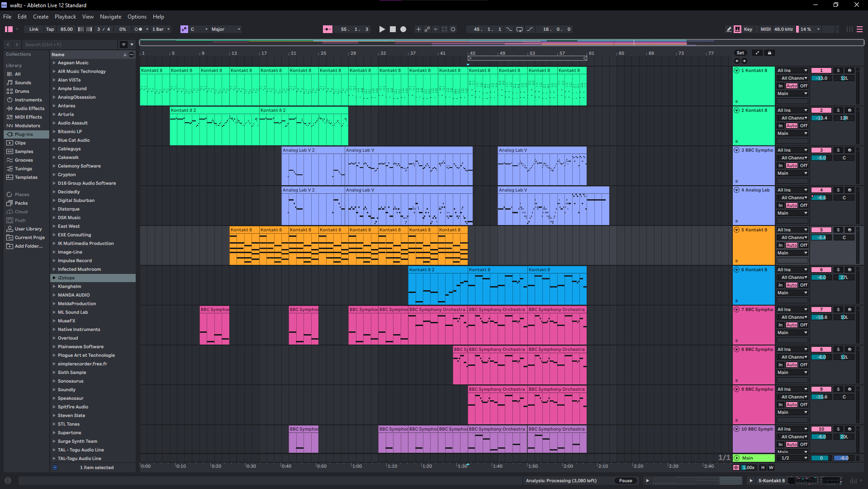Viewport: 868px width, 489px height.
Task: Arm track 3 BBC Symphony for recording
Action: click(x=849, y=150)
